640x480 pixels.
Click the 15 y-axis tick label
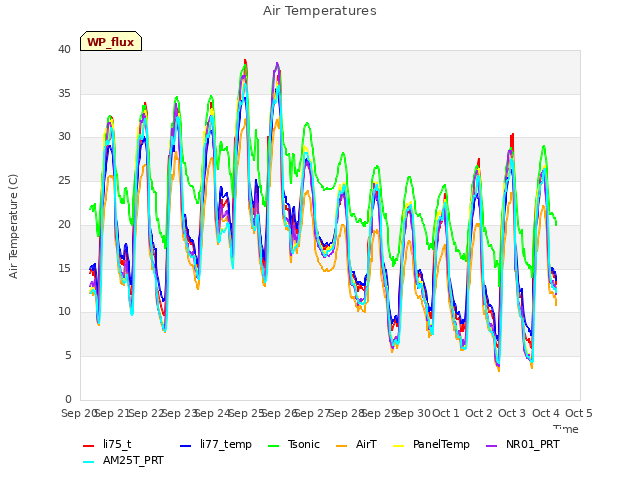(x=64, y=268)
